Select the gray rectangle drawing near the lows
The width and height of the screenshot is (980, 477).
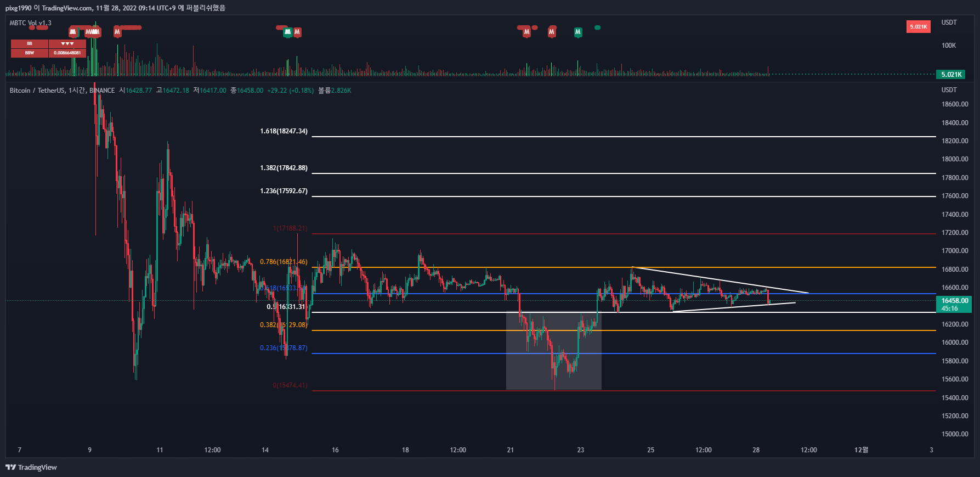point(553,351)
